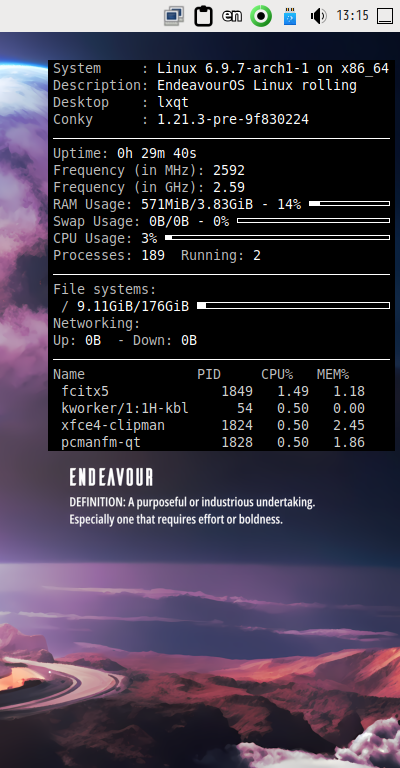The height and width of the screenshot is (768, 400).
Task: Click the 'Up: 0B' network value
Action: pyautogui.click(x=77, y=341)
